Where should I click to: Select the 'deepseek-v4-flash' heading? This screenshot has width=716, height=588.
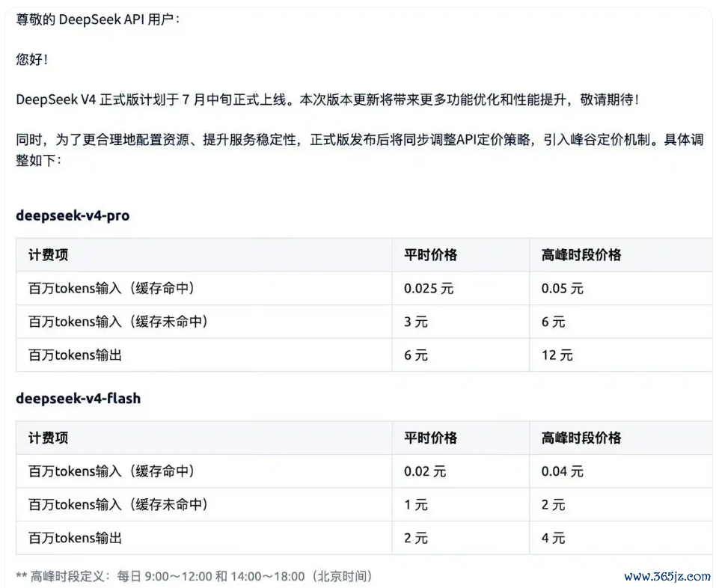[78, 399]
